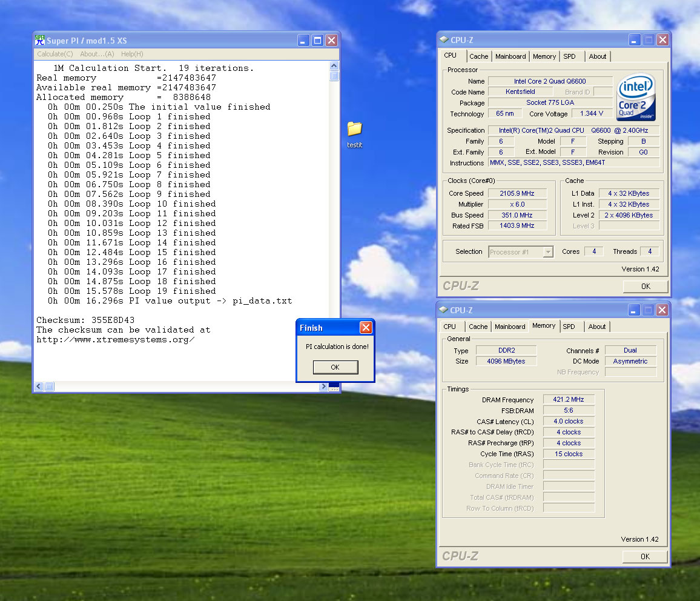Close the top CPU-Z window
Image resolution: width=700 pixels, height=601 pixels.
coord(663,40)
